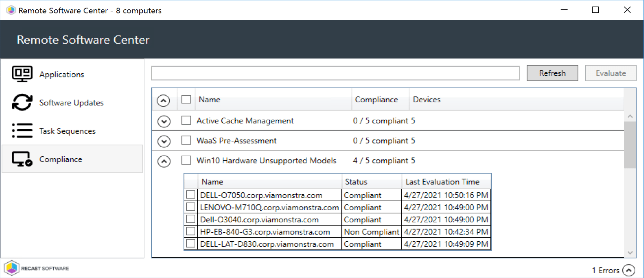Click the Recast Software logo
The width and height of the screenshot is (644, 278).
(37, 268)
